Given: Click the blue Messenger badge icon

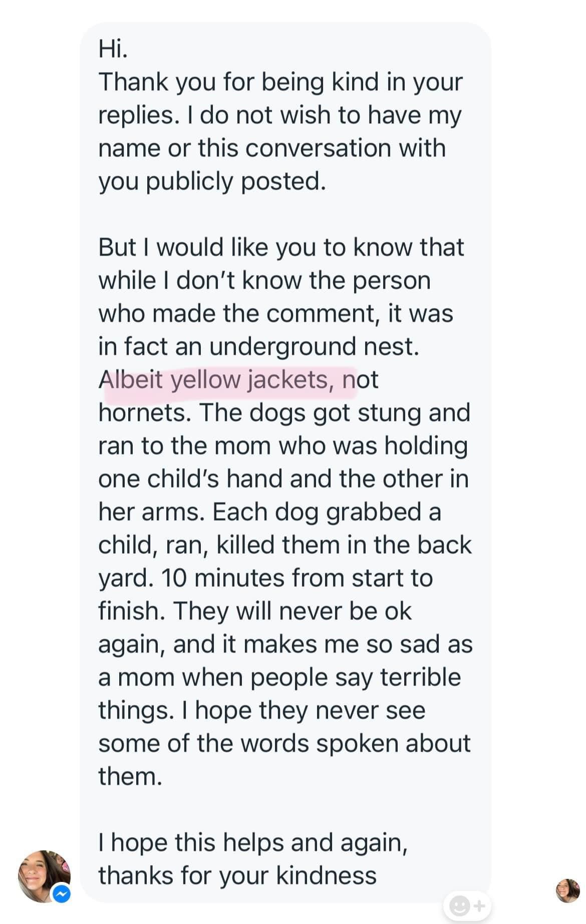Looking at the screenshot, I should [x=62, y=894].
